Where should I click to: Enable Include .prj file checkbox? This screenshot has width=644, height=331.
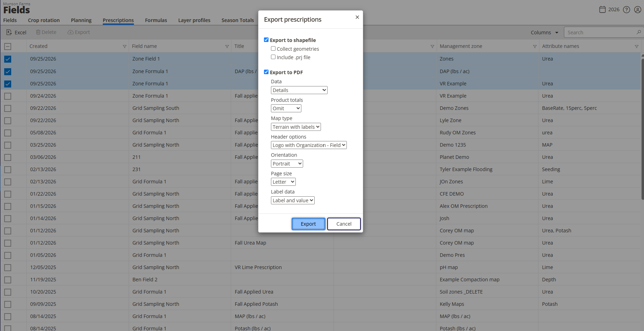(x=273, y=57)
